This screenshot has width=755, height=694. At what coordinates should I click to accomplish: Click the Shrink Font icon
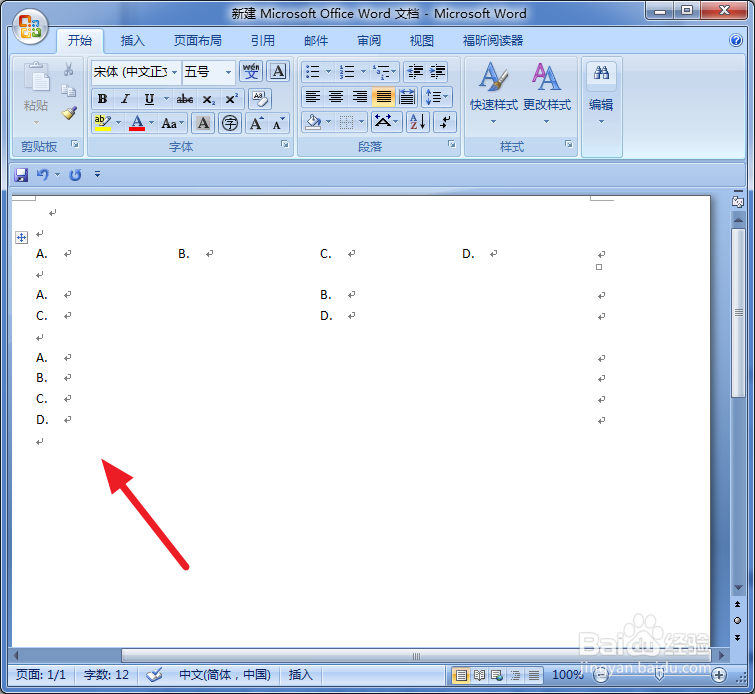click(x=278, y=123)
